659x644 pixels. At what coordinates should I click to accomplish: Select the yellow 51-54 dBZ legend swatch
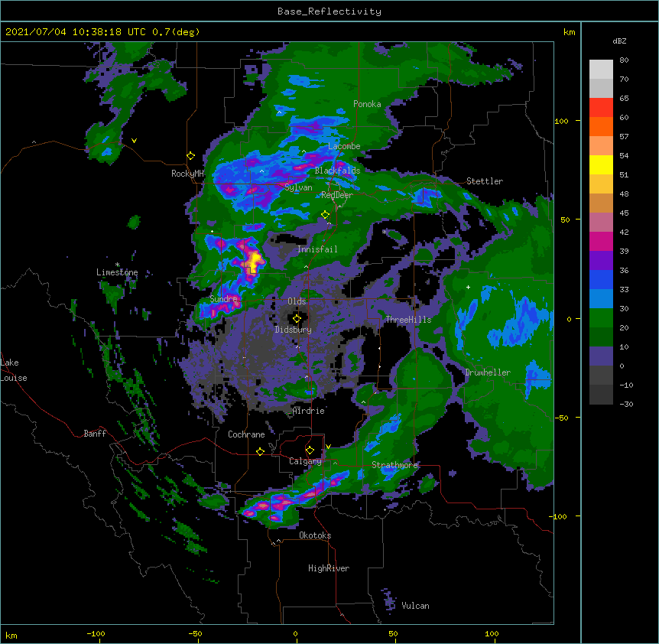click(601, 164)
